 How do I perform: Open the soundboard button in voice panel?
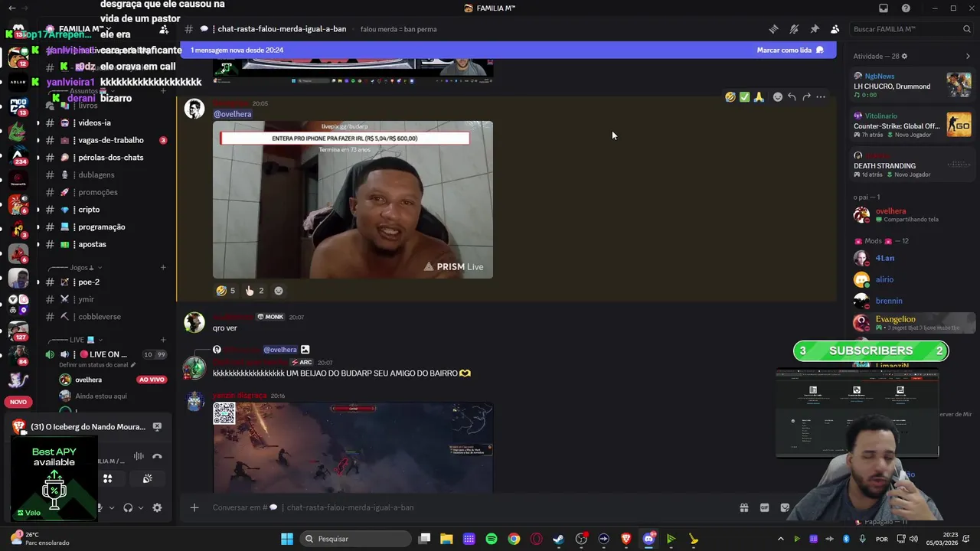click(x=147, y=478)
